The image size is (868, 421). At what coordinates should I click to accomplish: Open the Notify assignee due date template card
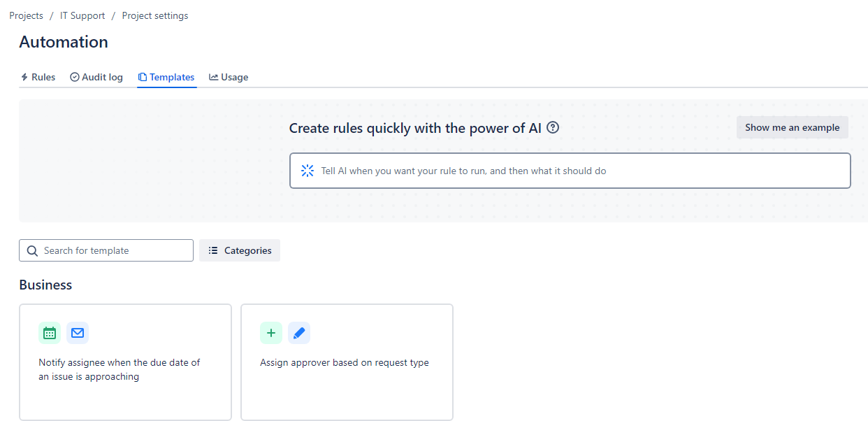click(125, 362)
